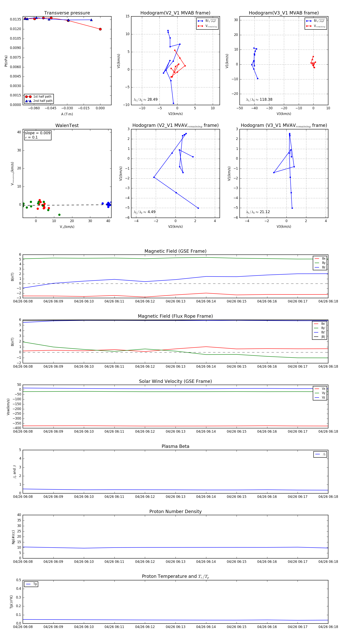Select the "2nd half path" legend entry
The height and width of the screenshot is (644, 351).
39,101
